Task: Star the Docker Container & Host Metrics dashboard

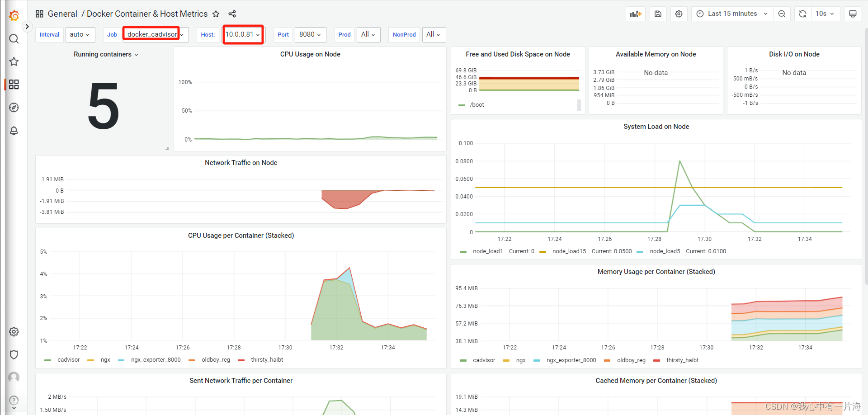Action: [216, 14]
